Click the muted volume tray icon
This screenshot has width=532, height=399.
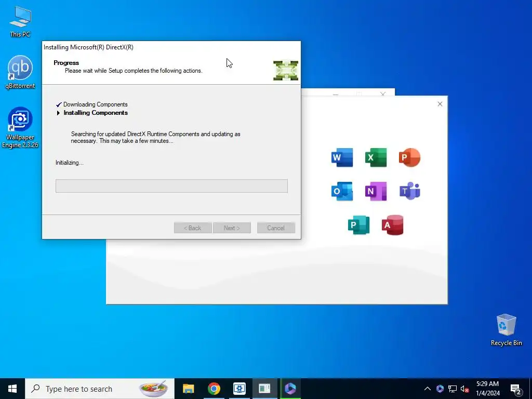coord(464,389)
